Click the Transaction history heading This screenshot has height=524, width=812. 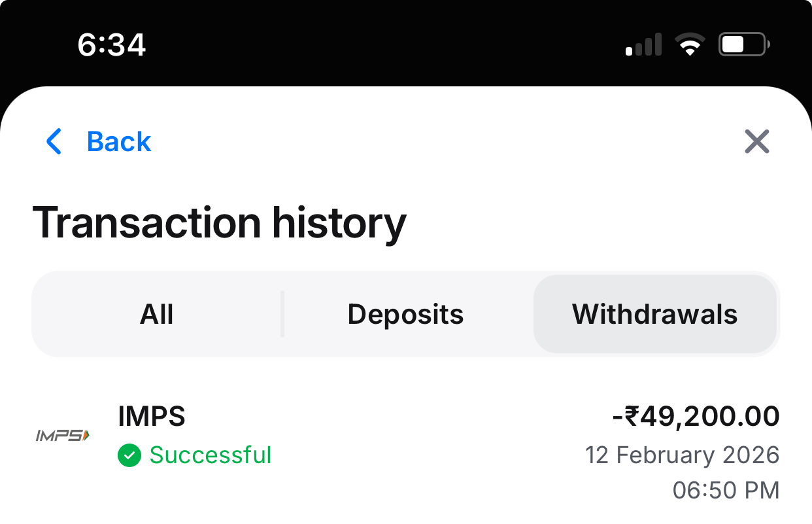(x=220, y=223)
